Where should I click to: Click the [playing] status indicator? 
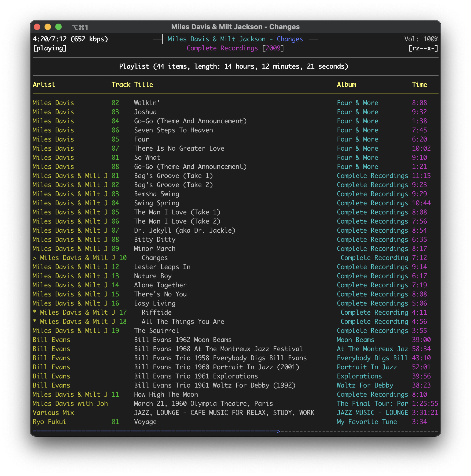(x=50, y=49)
